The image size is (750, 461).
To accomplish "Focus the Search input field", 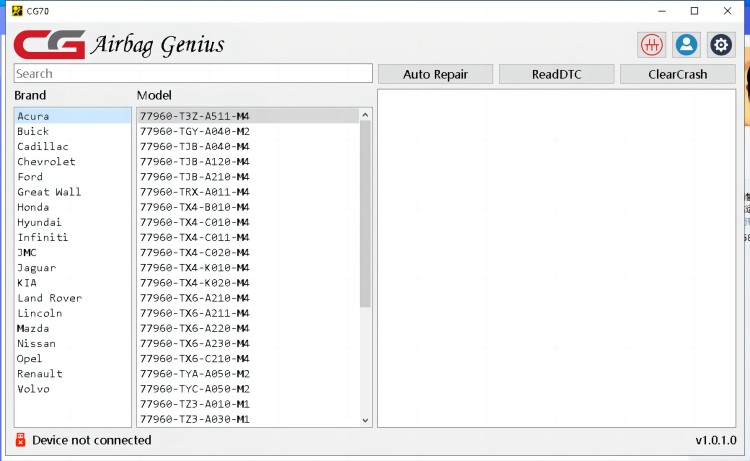I will click(193, 73).
